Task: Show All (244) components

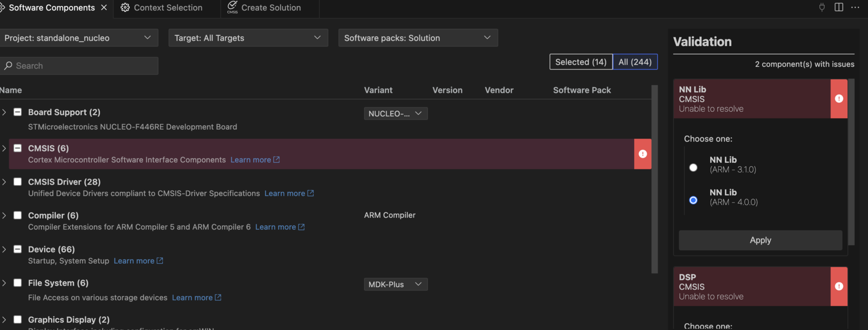Action: point(635,62)
